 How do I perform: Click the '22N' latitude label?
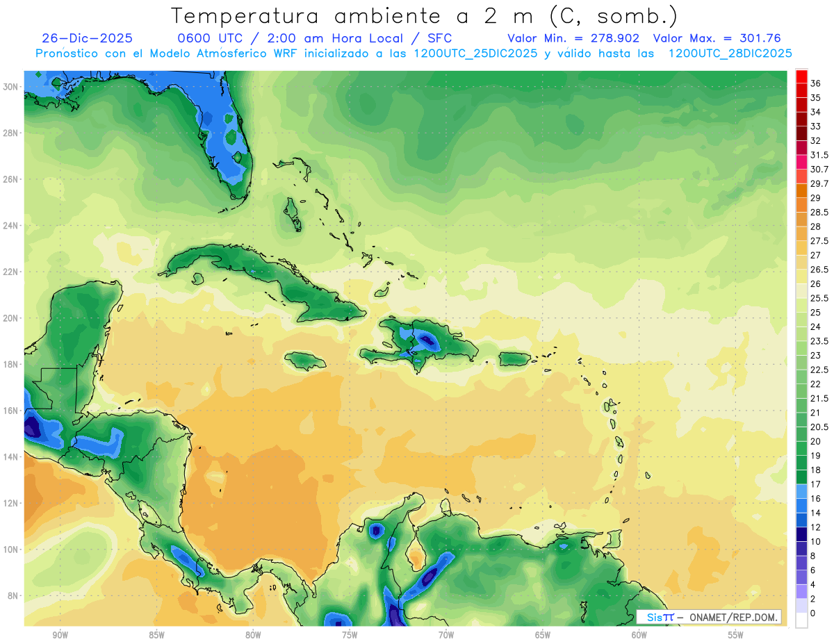(10, 272)
